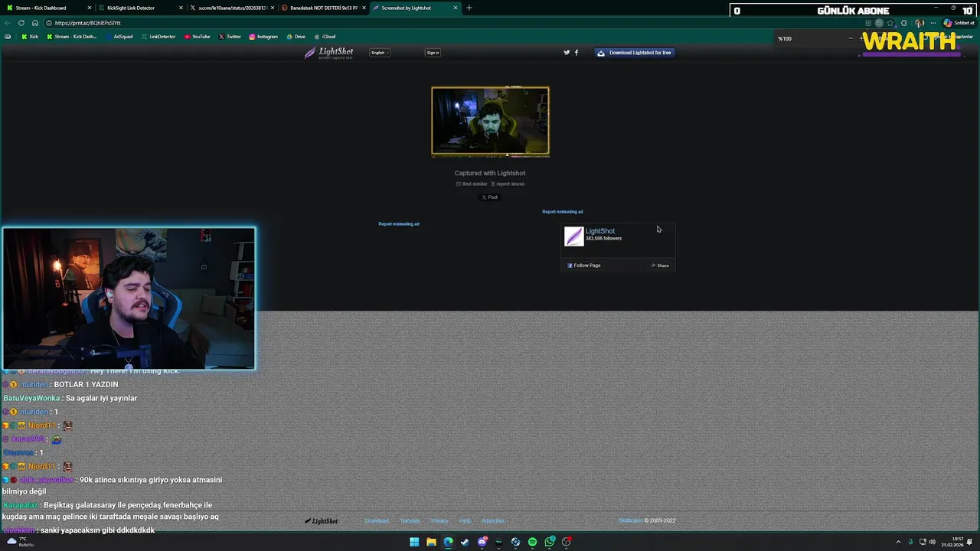Click the find similar link
The height and width of the screenshot is (551, 980).
(472, 184)
